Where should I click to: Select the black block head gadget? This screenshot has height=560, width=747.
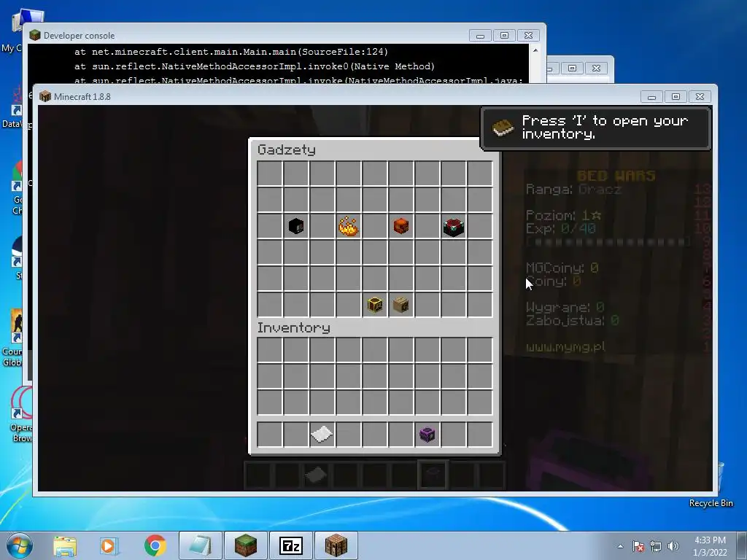(296, 226)
